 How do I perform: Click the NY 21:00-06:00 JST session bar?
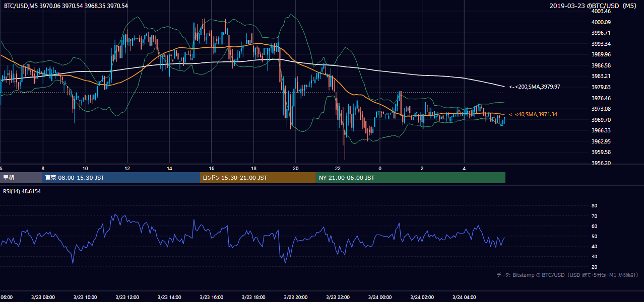411,178
